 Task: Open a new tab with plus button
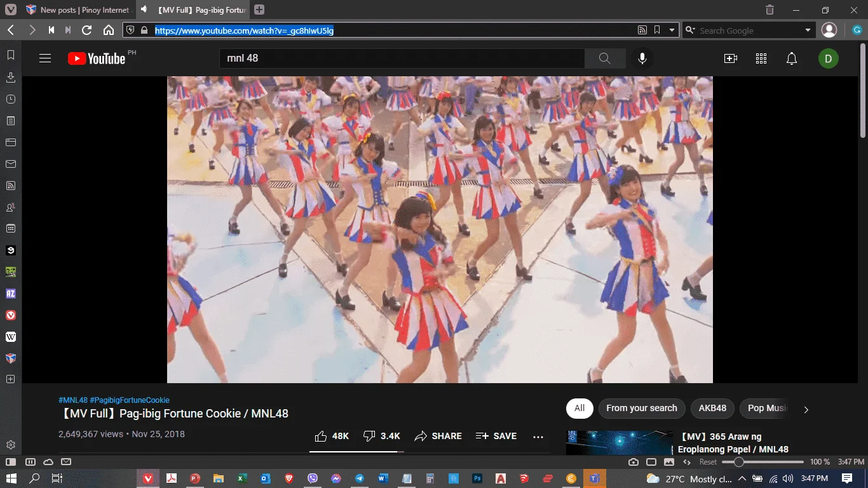[259, 10]
